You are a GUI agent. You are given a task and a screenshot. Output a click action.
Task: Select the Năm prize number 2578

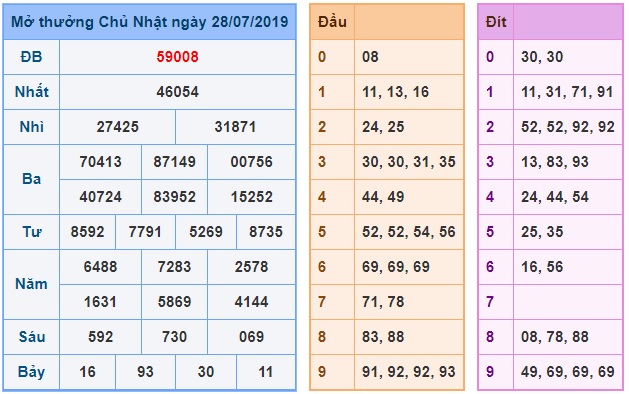[x=252, y=266]
